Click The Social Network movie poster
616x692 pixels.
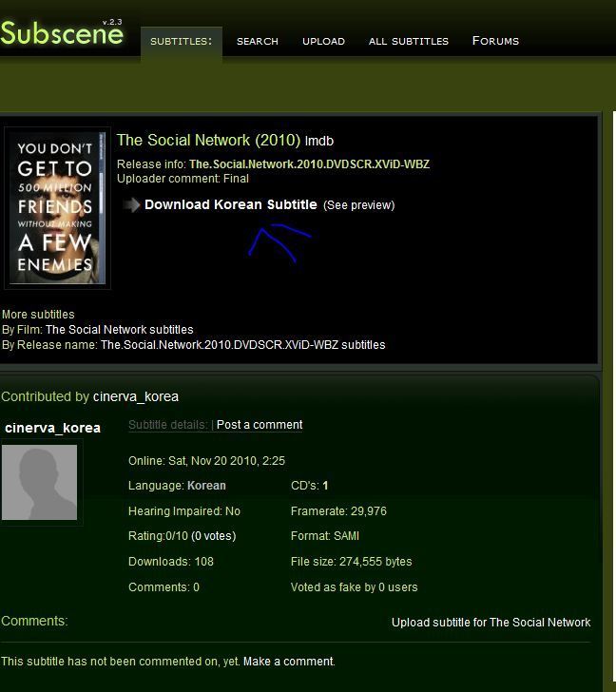(57, 208)
